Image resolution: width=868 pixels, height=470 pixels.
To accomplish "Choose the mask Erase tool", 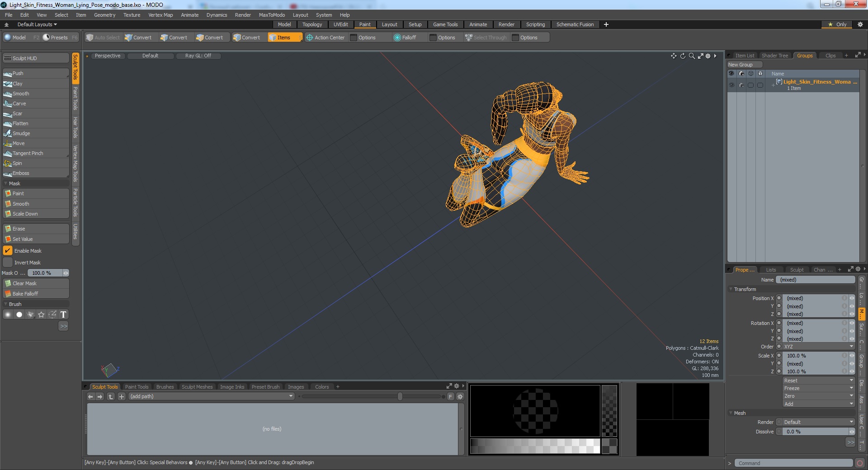I will [35, 229].
